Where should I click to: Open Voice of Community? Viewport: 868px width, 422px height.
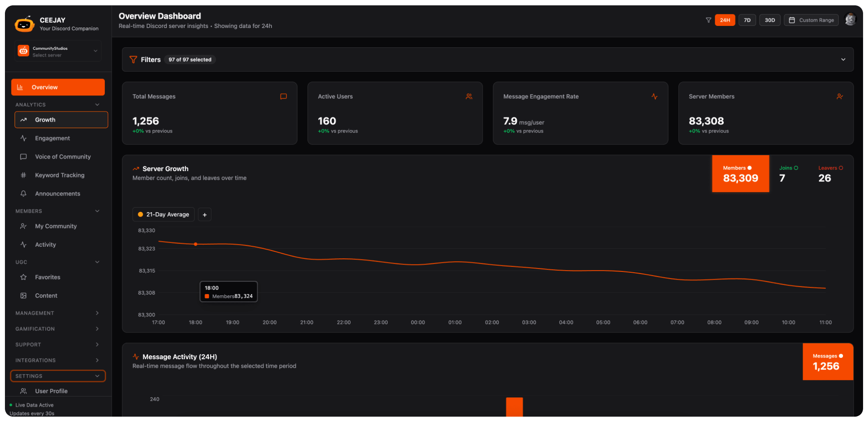(61, 157)
